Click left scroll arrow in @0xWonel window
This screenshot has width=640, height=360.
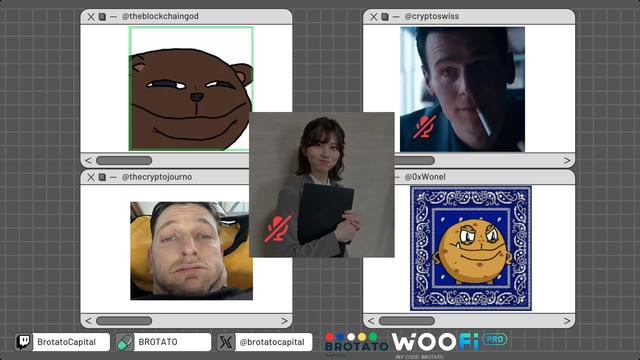371,321
